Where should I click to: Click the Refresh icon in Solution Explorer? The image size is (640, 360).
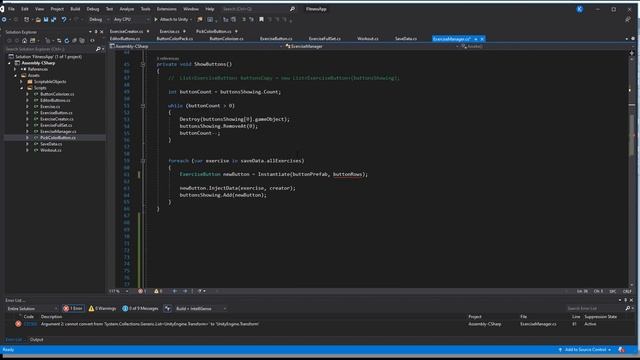click(67, 40)
